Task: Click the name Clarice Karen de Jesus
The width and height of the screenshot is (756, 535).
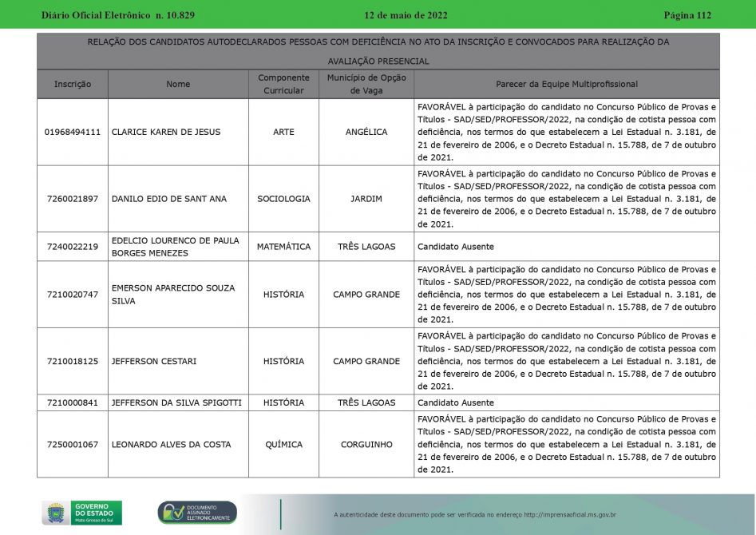Action: click(166, 132)
